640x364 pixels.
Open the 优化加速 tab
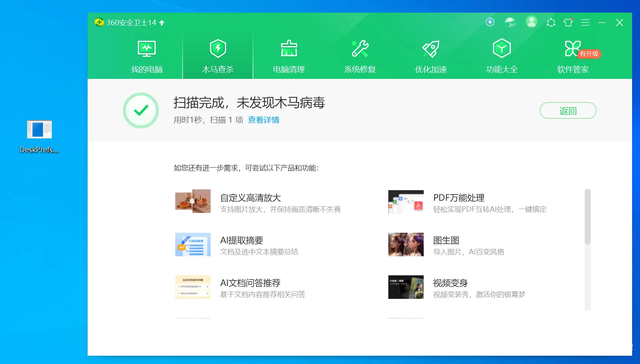pos(431,56)
